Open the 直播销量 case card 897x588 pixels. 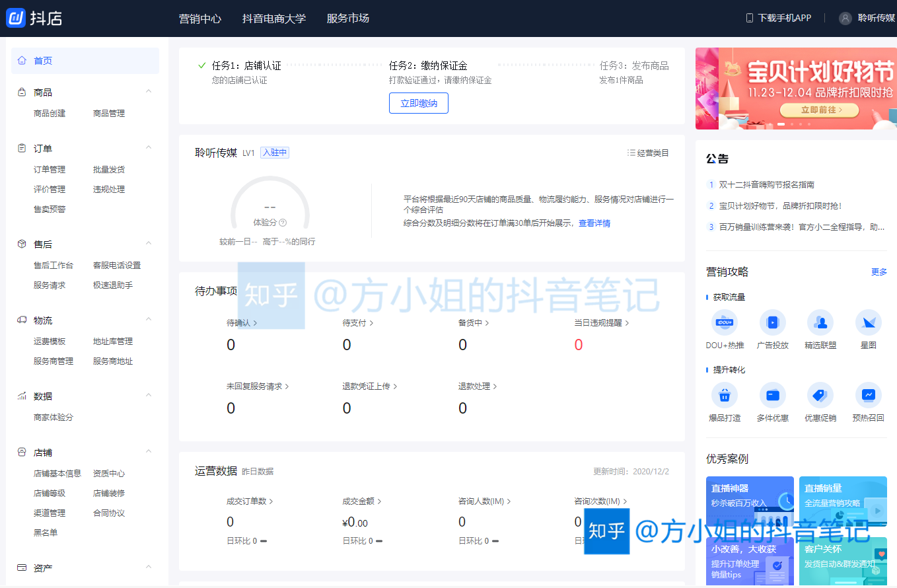[843, 503]
